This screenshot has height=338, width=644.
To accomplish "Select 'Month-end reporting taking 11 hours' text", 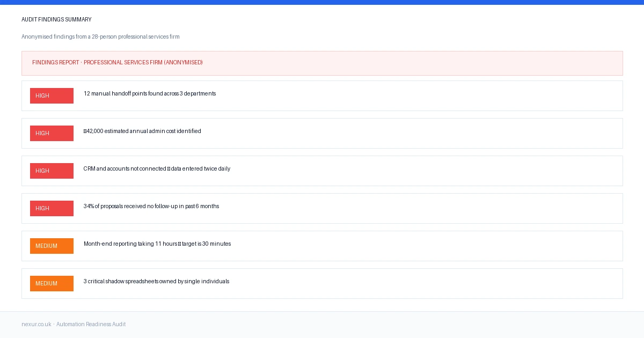I will tap(157, 244).
